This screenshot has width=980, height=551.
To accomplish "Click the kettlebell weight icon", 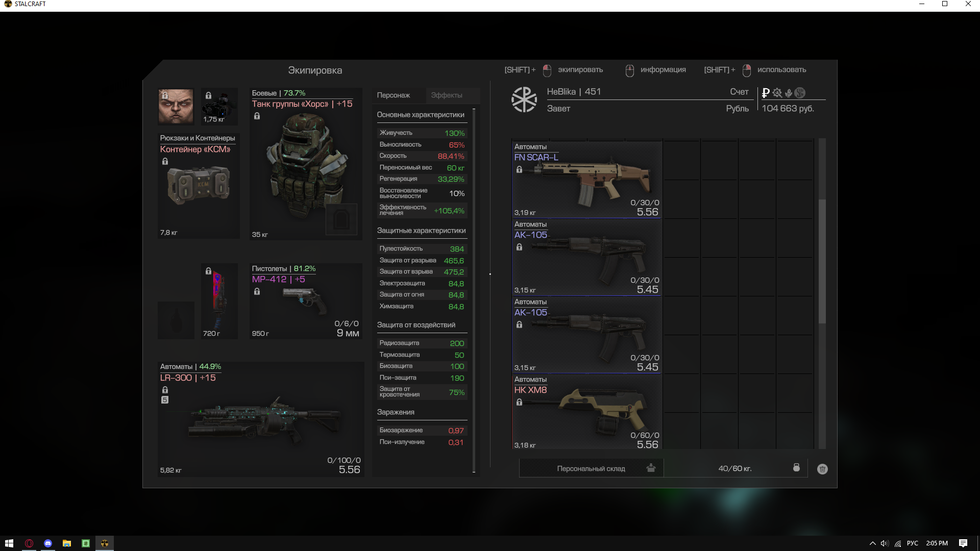I will (x=796, y=467).
